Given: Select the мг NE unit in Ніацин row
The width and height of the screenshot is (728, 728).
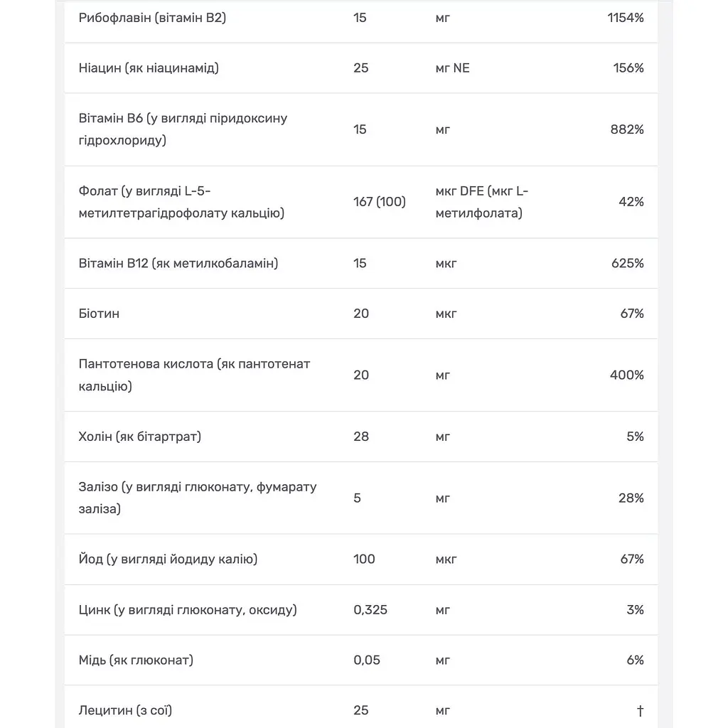Looking at the screenshot, I should click(452, 68).
